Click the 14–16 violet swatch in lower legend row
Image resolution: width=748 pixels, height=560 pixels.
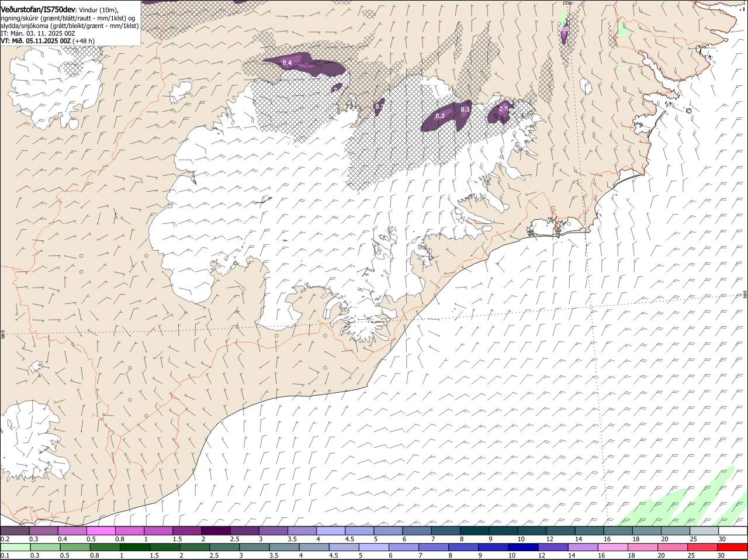tap(582, 548)
